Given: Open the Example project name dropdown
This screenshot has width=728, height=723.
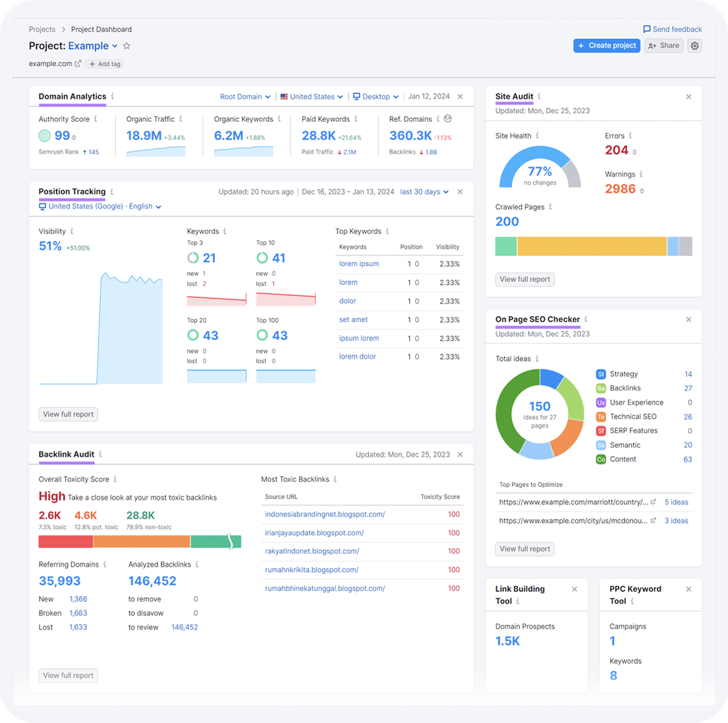Looking at the screenshot, I should click(x=92, y=45).
